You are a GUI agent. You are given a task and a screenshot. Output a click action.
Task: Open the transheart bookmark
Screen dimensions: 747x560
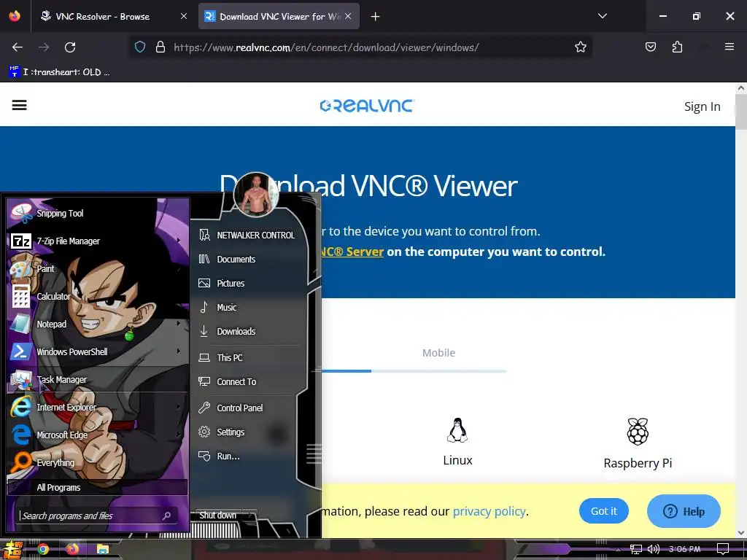coord(60,72)
